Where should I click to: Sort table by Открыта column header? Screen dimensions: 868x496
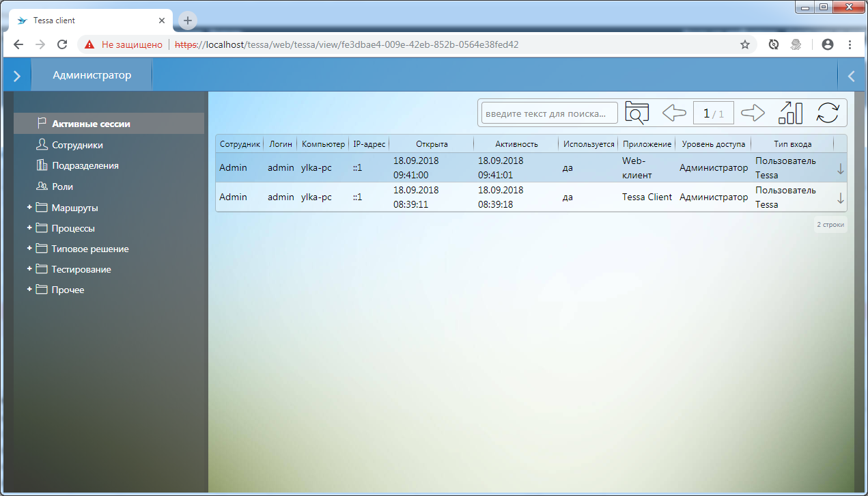coord(432,144)
